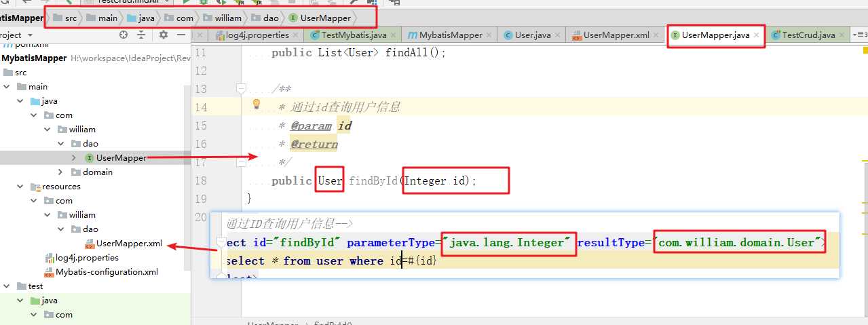Screen dimensions: 868x325
Task: Click the findById method name in editor
Action: [374, 181]
